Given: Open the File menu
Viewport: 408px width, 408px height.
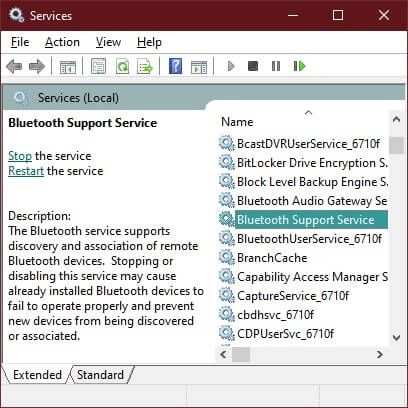Looking at the screenshot, I should click(x=20, y=42).
